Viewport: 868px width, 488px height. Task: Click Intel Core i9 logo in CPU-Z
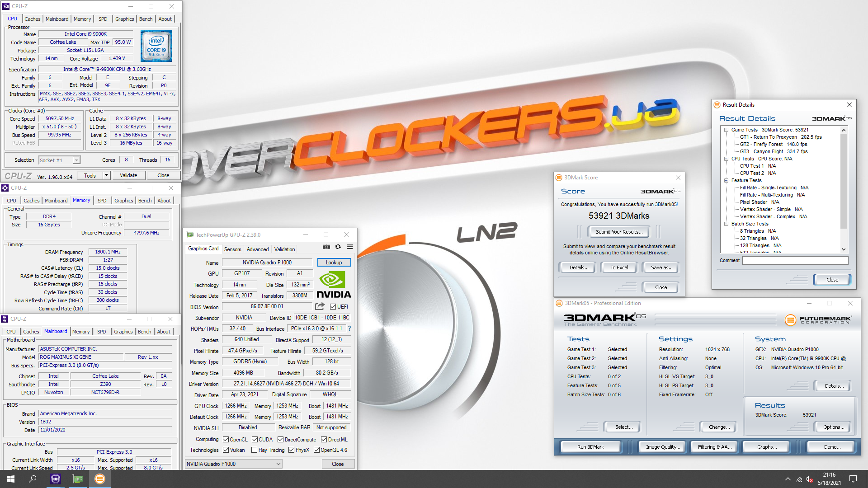pos(156,46)
